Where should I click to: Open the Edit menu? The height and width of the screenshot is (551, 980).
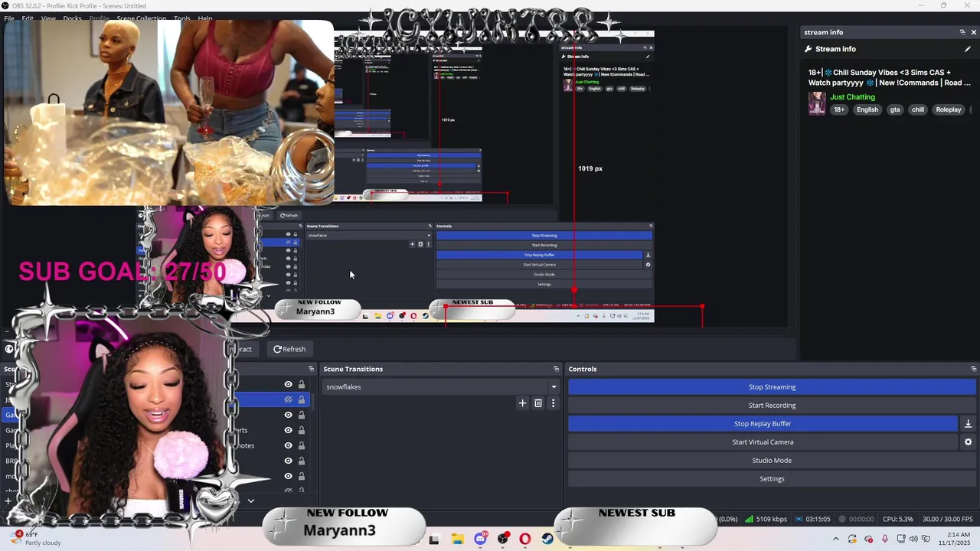[x=28, y=18]
